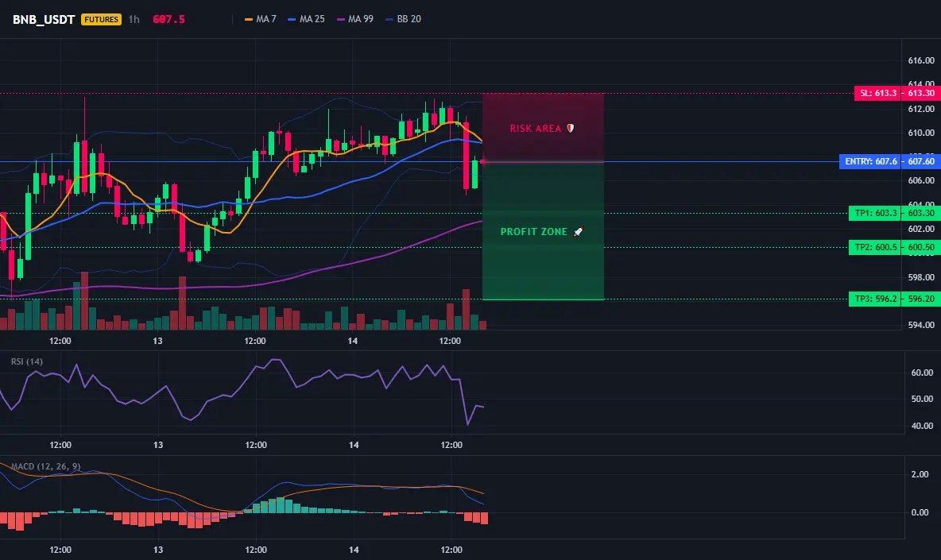Click the 40.00 RSI scale value
This screenshot has width=941, height=560.
pyautogui.click(x=923, y=426)
